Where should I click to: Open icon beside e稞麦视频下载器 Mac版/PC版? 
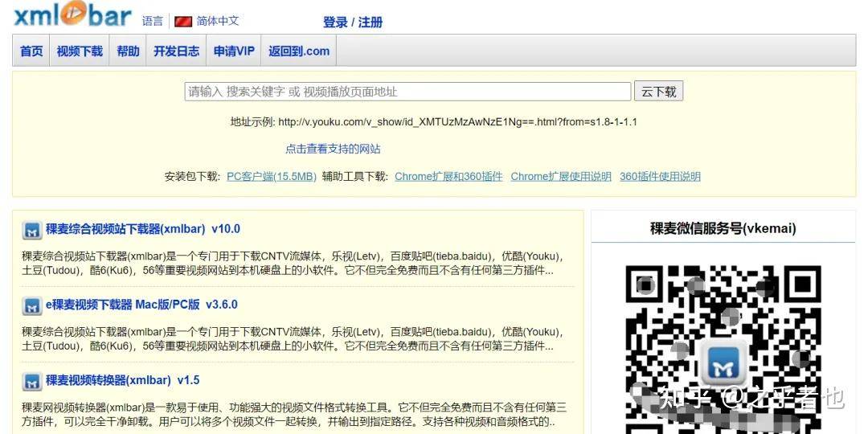pos(32,305)
